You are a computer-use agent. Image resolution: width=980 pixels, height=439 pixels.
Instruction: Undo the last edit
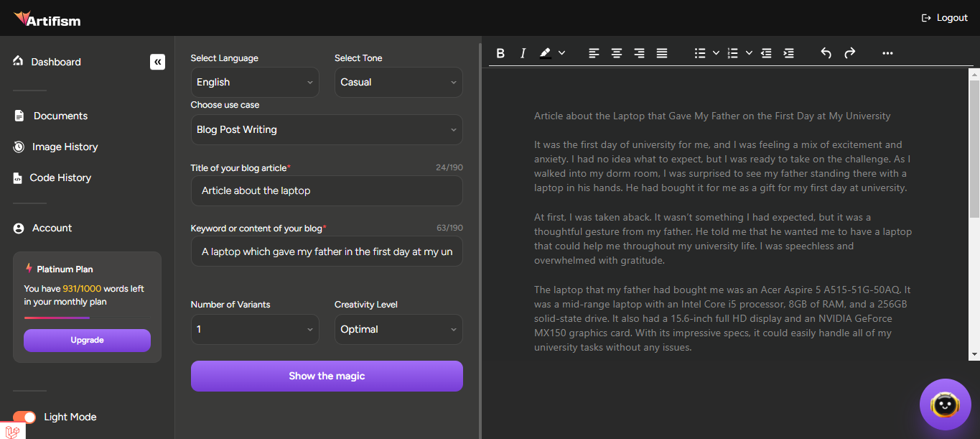(x=826, y=53)
